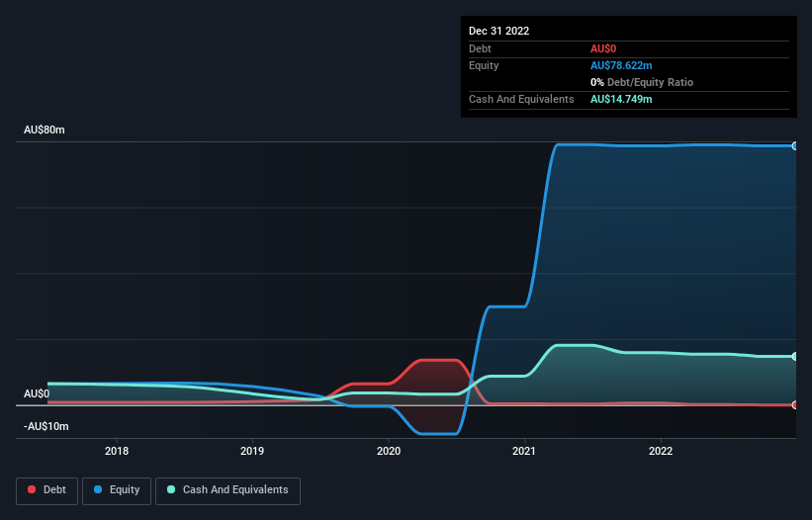Image resolution: width=812 pixels, height=520 pixels.
Task: Toggle the Debt legend series
Action: click(47, 490)
